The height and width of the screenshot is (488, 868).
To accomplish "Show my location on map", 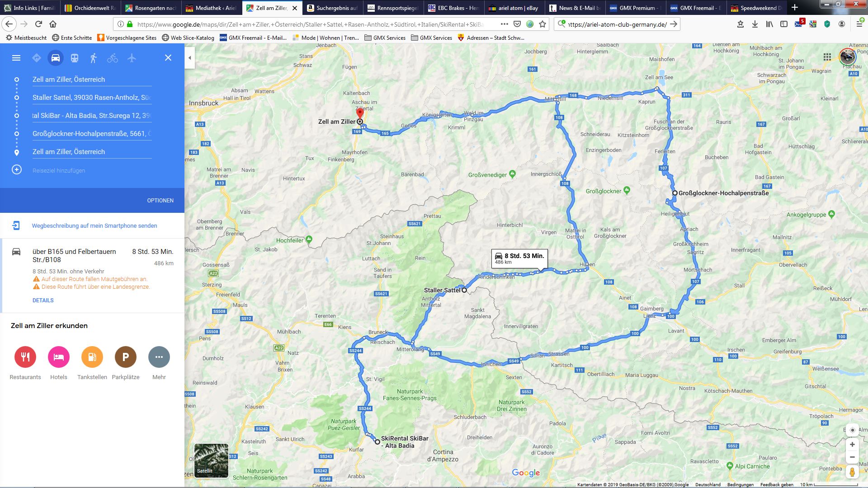I will [852, 430].
